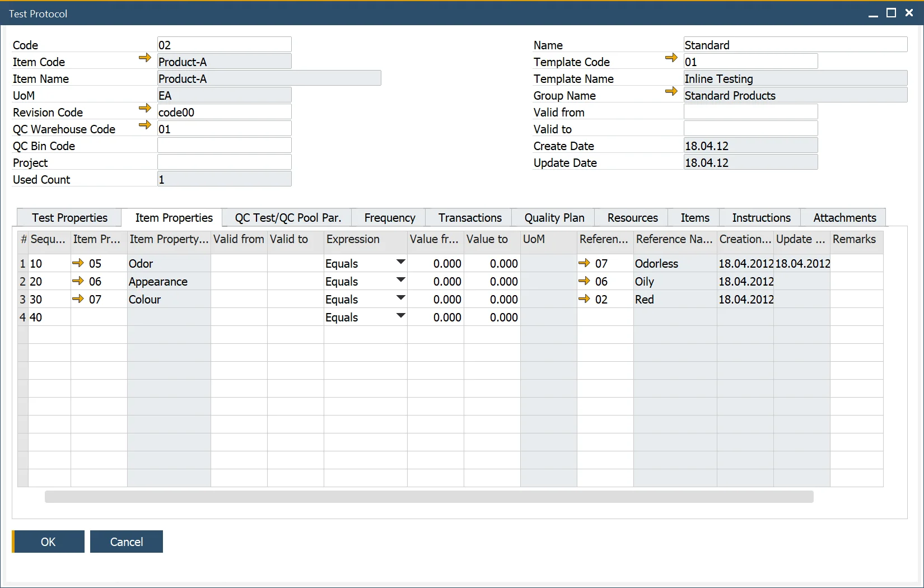
Task: Click the Valid from date field
Action: pyautogui.click(x=750, y=112)
